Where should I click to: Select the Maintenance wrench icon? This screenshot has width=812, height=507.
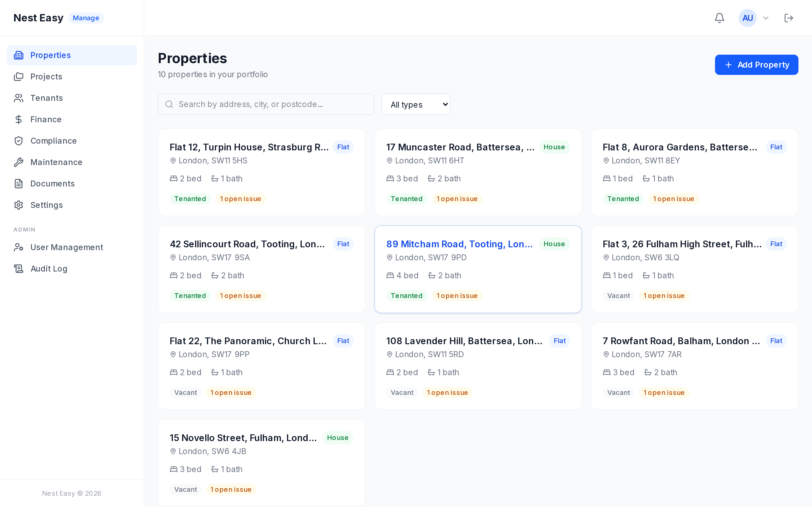coord(18,162)
